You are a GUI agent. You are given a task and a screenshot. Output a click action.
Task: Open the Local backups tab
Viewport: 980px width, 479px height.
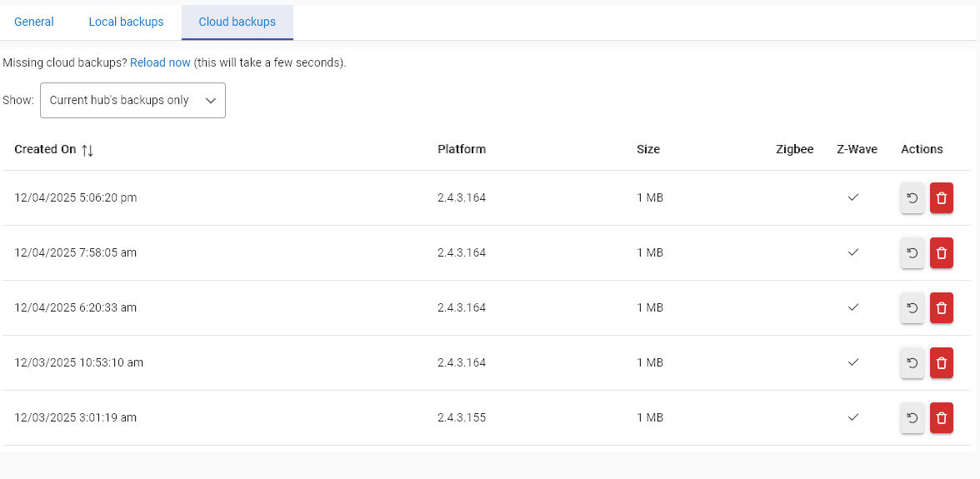(x=126, y=22)
